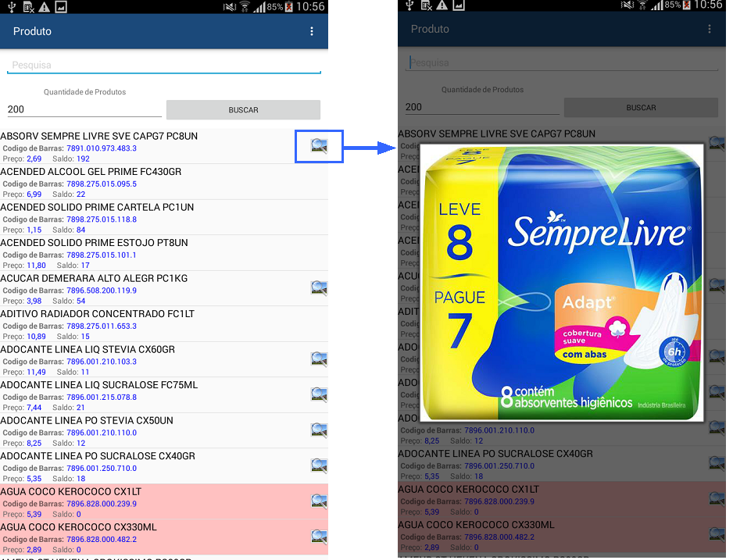Click barcode 7896.001.250.710.0 in left screen
This screenshot has height=560, width=733.
[102, 468]
